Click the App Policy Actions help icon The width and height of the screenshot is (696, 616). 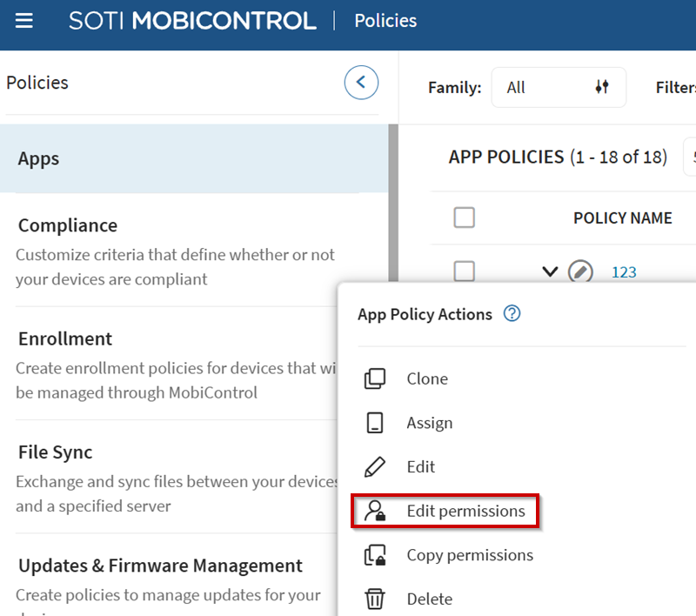tap(512, 314)
